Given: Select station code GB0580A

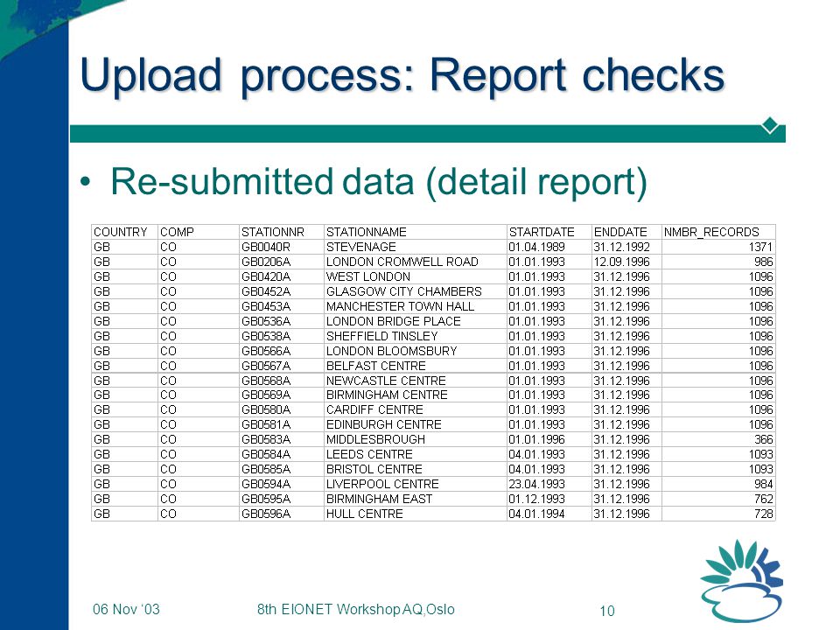Looking at the screenshot, I should [x=266, y=409].
